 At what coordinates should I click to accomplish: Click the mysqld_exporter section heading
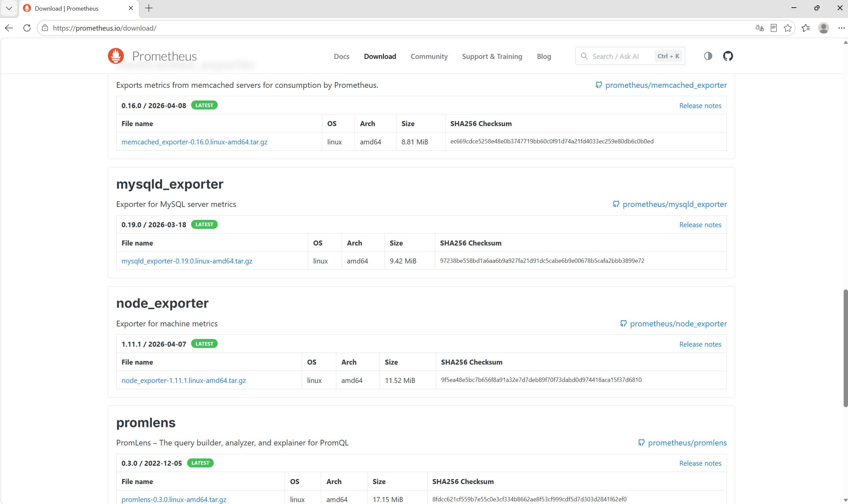pos(169,184)
